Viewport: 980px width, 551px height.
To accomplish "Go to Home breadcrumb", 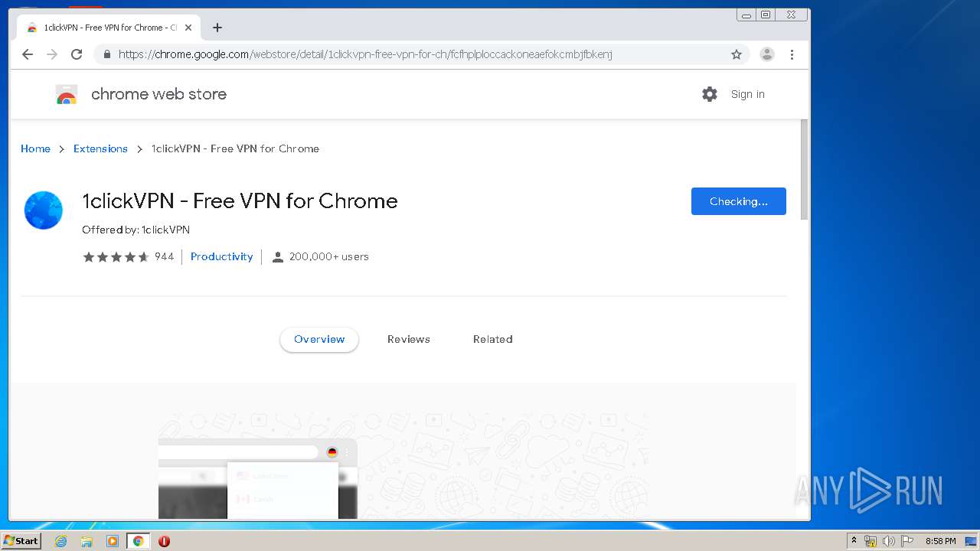I will [x=35, y=148].
